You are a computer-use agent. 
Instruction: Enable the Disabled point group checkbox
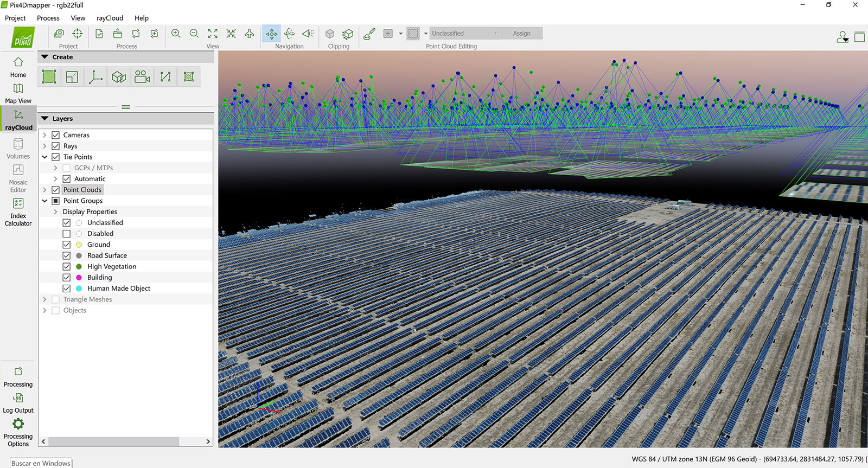pos(67,234)
